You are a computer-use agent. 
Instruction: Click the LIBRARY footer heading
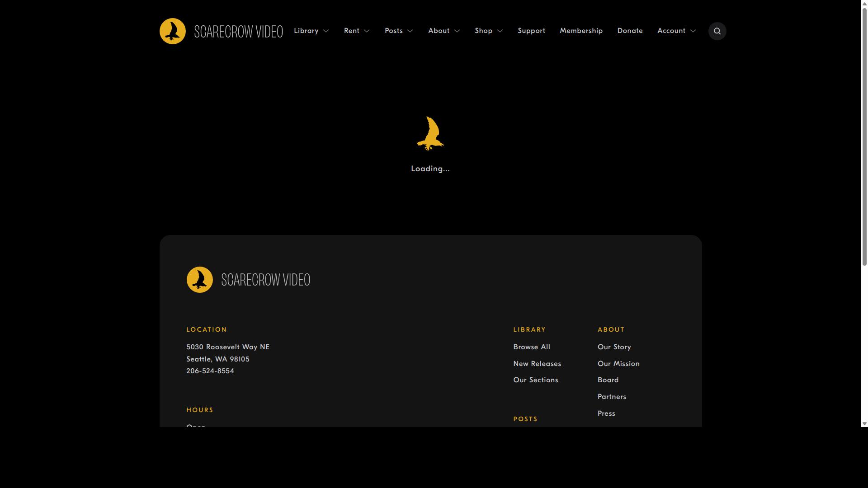[x=529, y=329]
